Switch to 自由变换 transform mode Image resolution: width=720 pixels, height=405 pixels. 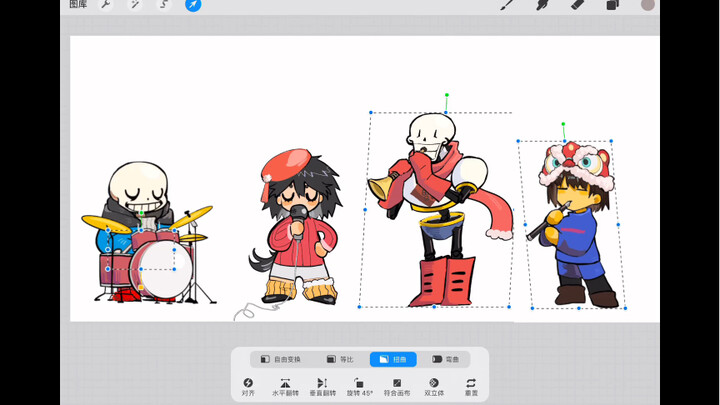(281, 359)
